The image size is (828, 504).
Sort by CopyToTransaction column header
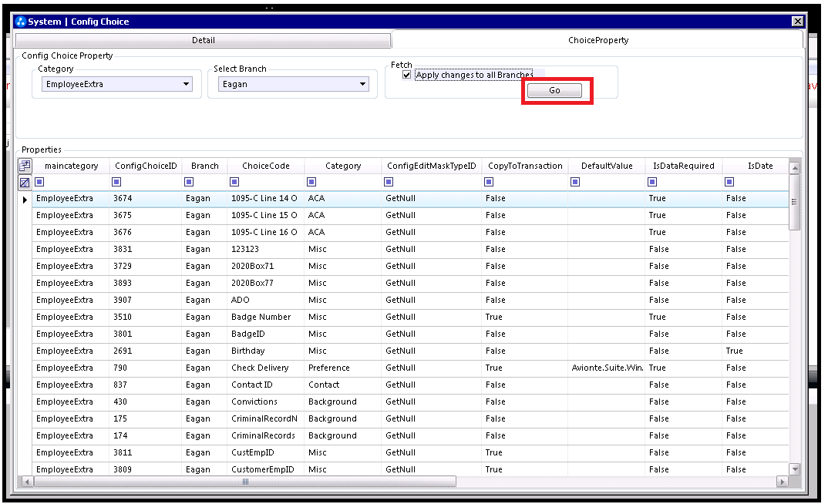pos(525,166)
